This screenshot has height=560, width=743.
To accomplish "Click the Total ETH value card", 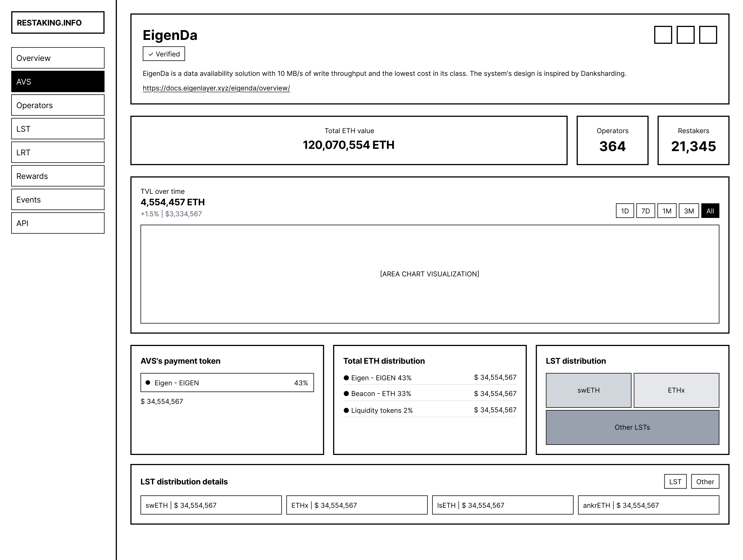I will [349, 140].
